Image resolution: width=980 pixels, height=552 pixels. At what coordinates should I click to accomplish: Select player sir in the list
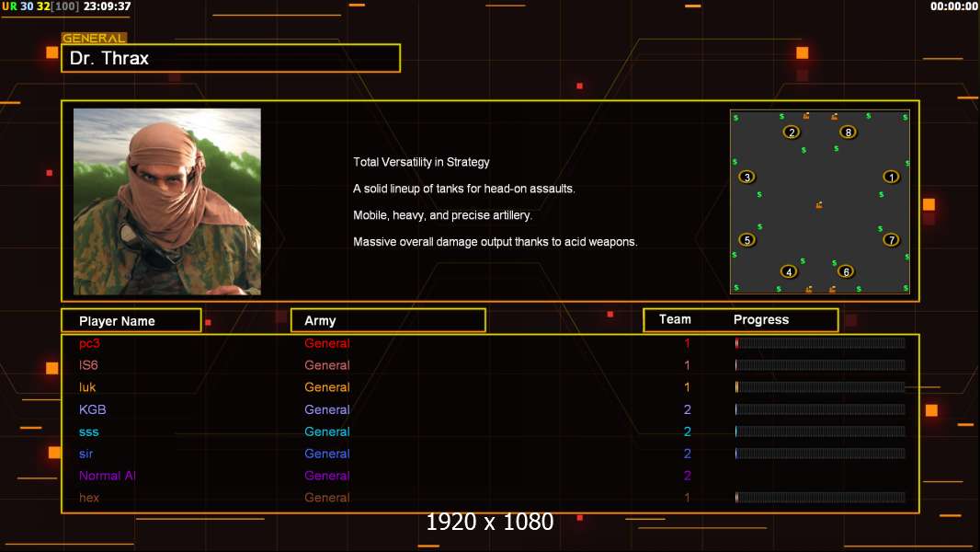coord(86,454)
